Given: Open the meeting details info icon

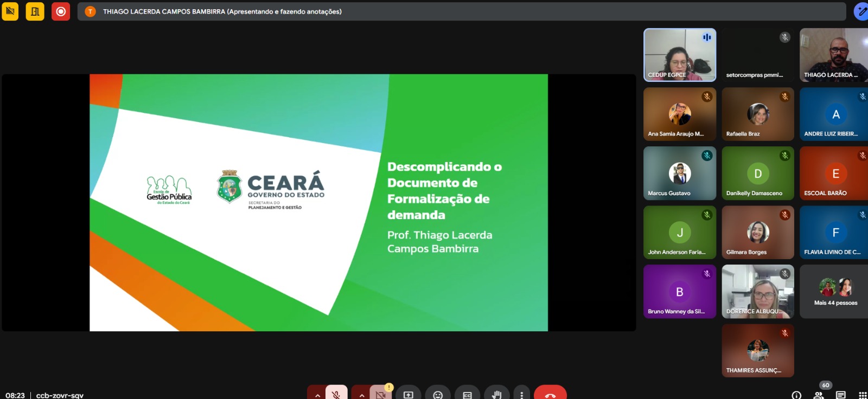Looking at the screenshot, I should [796, 395].
